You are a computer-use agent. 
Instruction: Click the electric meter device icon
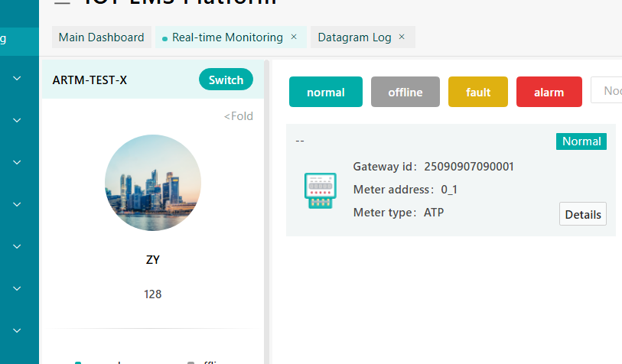pos(320,190)
